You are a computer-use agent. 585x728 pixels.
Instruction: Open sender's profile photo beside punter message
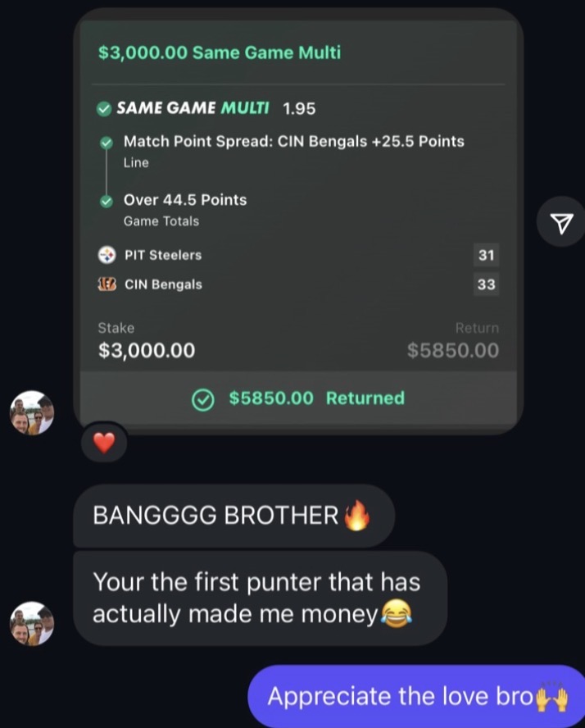pos(31,623)
